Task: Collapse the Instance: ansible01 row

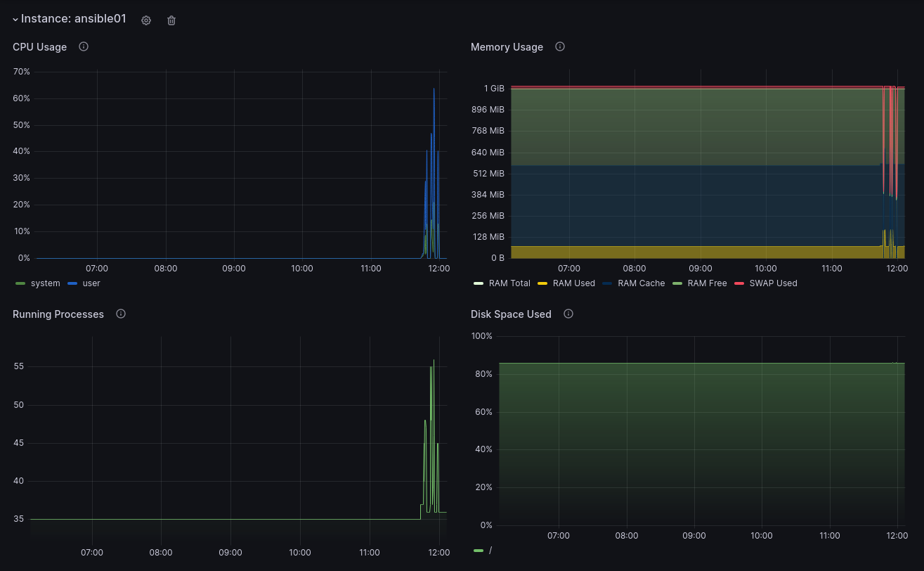Action: pos(15,19)
